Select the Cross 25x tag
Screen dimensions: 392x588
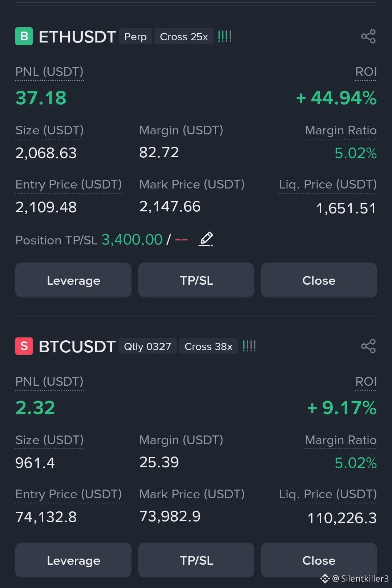click(x=184, y=36)
